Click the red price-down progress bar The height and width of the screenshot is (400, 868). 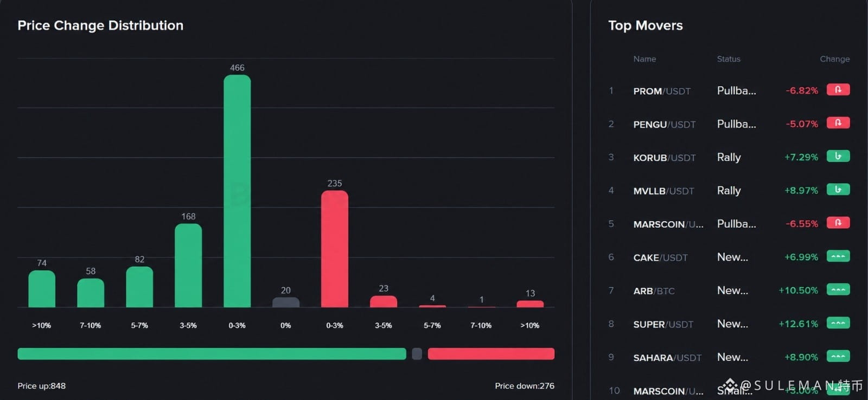click(491, 354)
